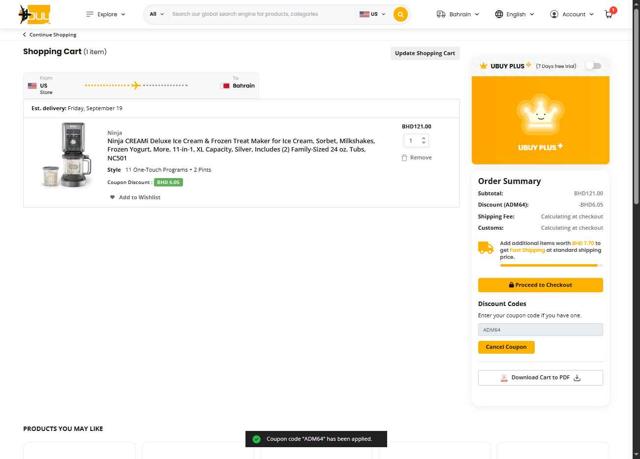Click the Free Shipping highlighted text
The image size is (640, 459).
tap(527, 250)
